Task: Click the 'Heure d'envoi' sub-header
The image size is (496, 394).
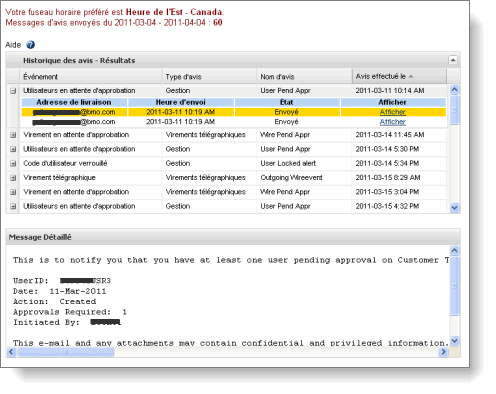Action: click(x=180, y=102)
